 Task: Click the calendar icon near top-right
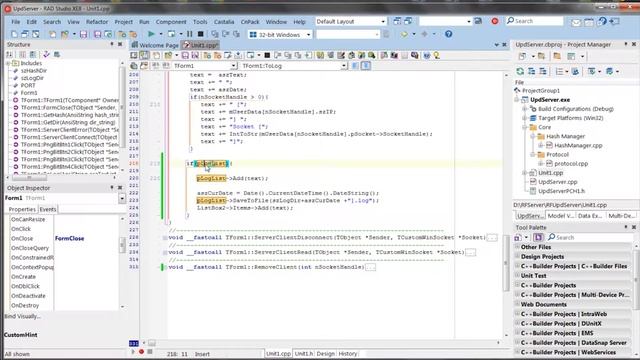(589, 22)
